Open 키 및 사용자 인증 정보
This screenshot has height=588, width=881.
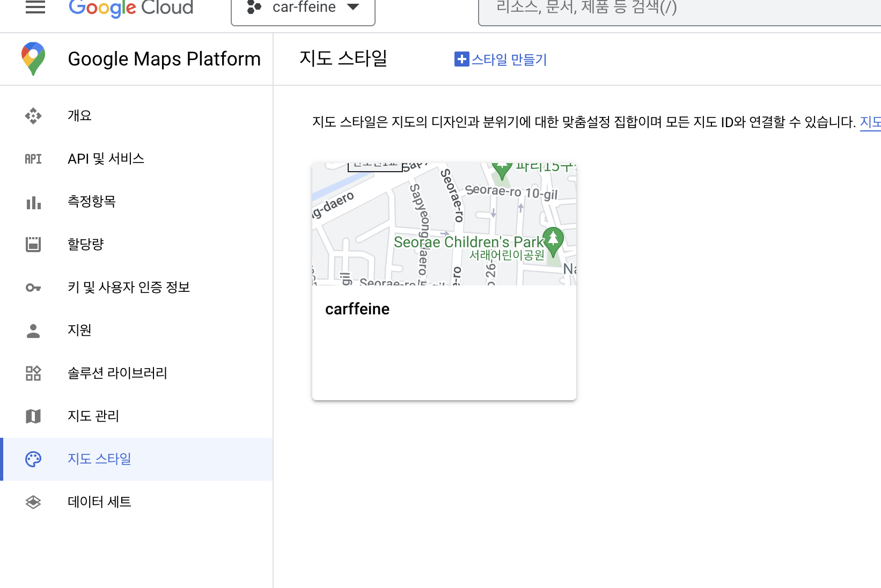pos(136,288)
